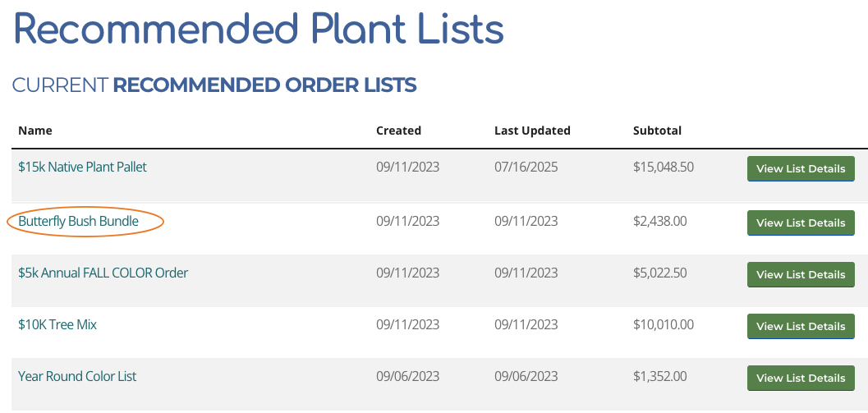View List Details for Butterfly Bush Bundle
Image resolution: width=868 pixels, height=413 pixels.
tap(801, 223)
